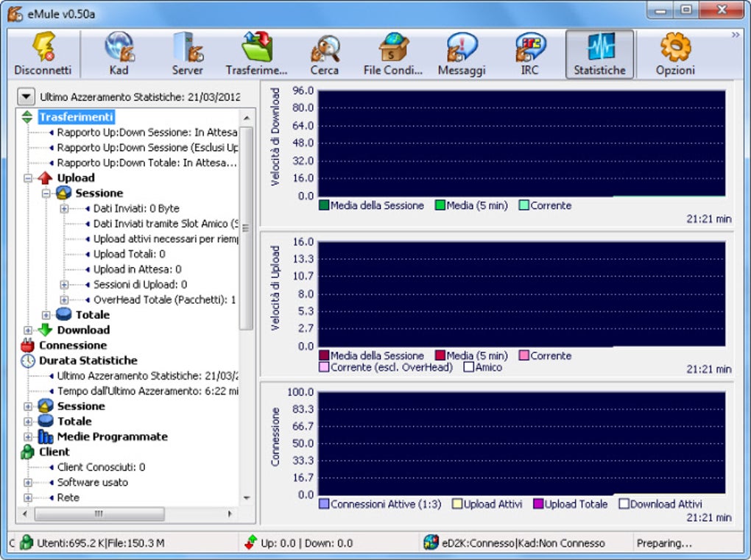Open the statistics reset dropdown arrow
This screenshot has height=560, width=751.
(26, 96)
